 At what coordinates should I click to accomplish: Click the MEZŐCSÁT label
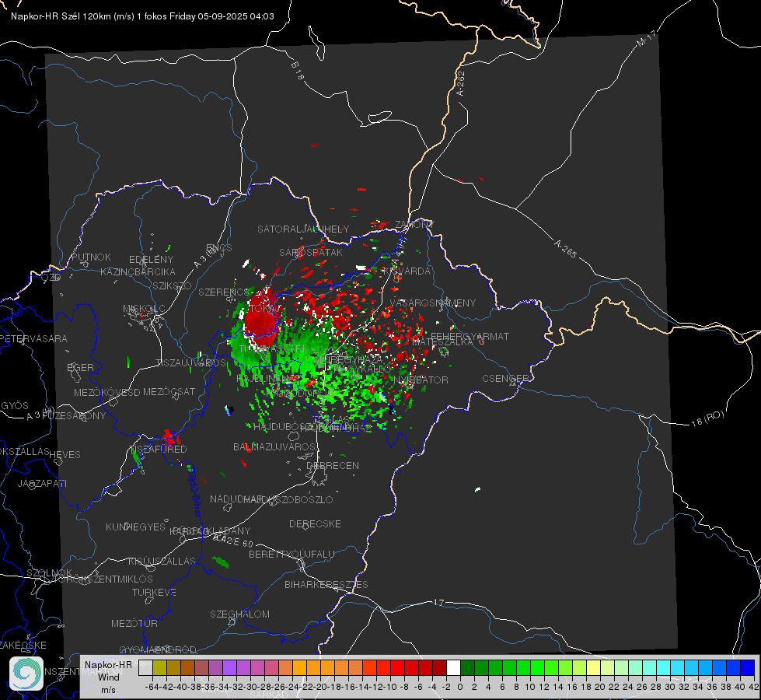click(169, 391)
